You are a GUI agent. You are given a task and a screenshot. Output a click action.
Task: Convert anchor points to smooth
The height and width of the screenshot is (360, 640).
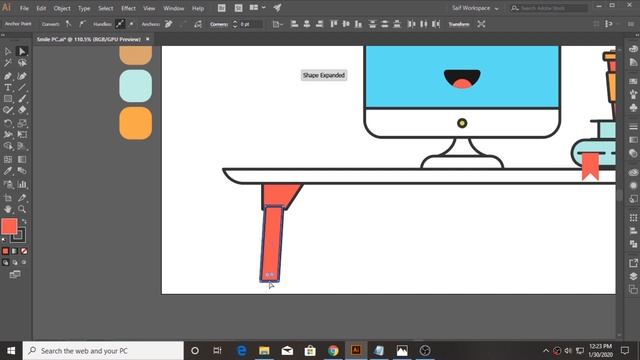(82, 24)
